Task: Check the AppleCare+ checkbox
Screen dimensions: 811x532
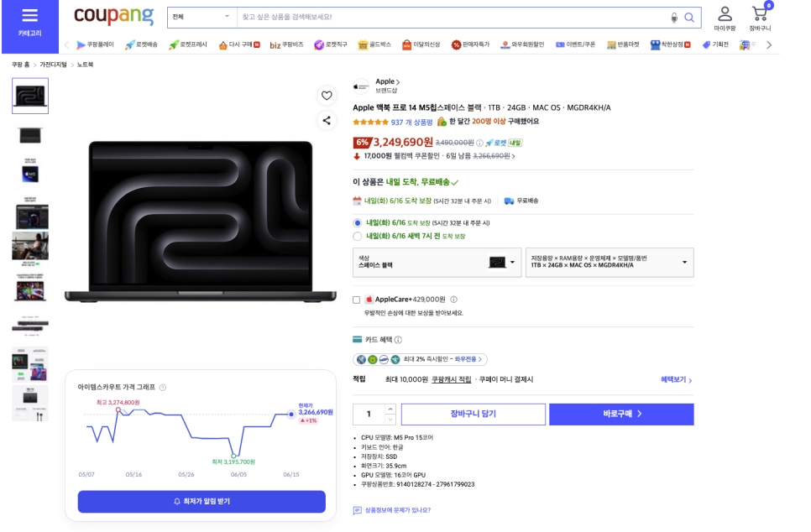Action: click(356, 300)
